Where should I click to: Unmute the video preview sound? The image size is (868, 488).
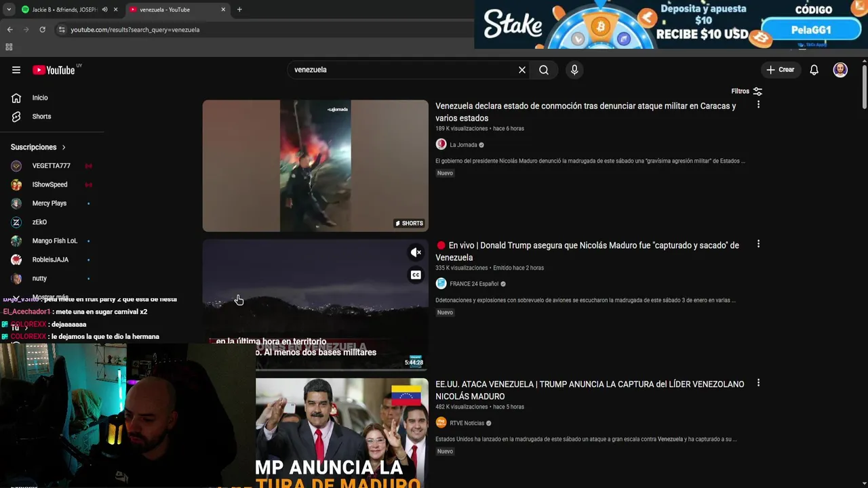point(416,252)
